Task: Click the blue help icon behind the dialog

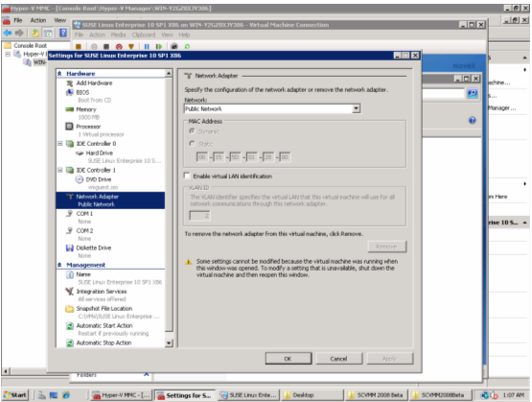Action: tap(473, 120)
